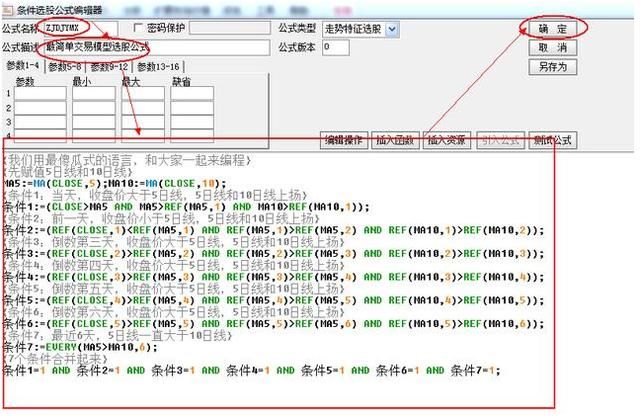Enable the 密码保护 checkbox
This screenshot has height=418, width=640.
tap(139, 28)
